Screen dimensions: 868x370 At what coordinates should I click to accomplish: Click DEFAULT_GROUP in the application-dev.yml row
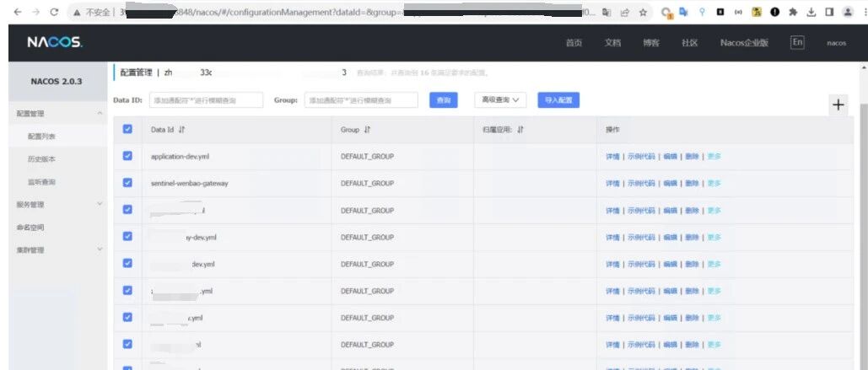367,157
